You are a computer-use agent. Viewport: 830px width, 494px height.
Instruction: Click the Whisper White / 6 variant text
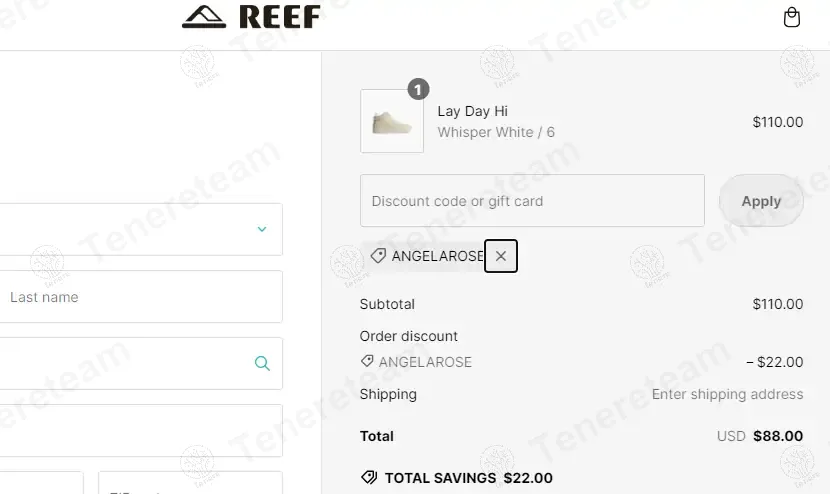pyautogui.click(x=496, y=132)
